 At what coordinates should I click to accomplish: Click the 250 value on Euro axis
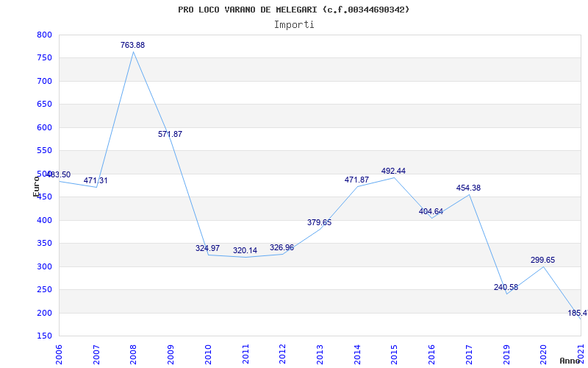(44, 290)
